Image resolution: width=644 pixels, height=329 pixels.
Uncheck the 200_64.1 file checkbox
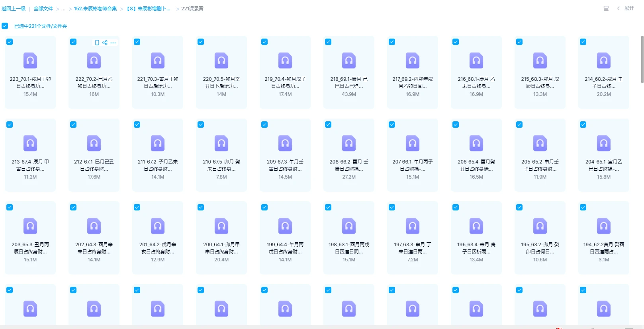click(201, 207)
